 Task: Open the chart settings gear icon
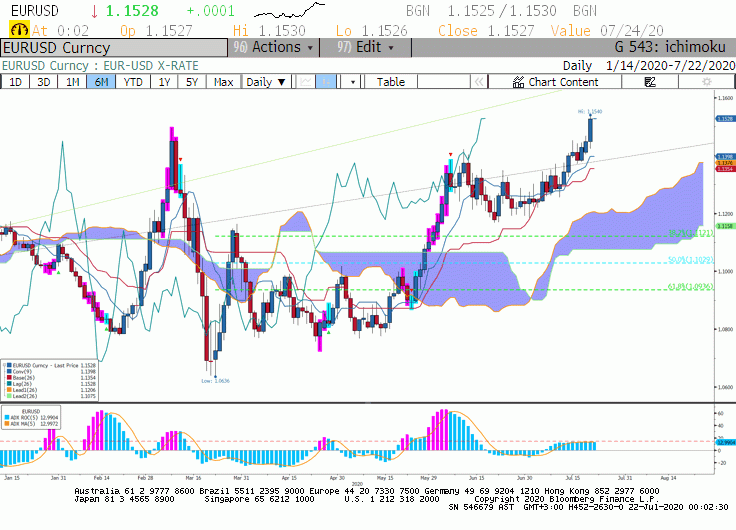click(706, 82)
